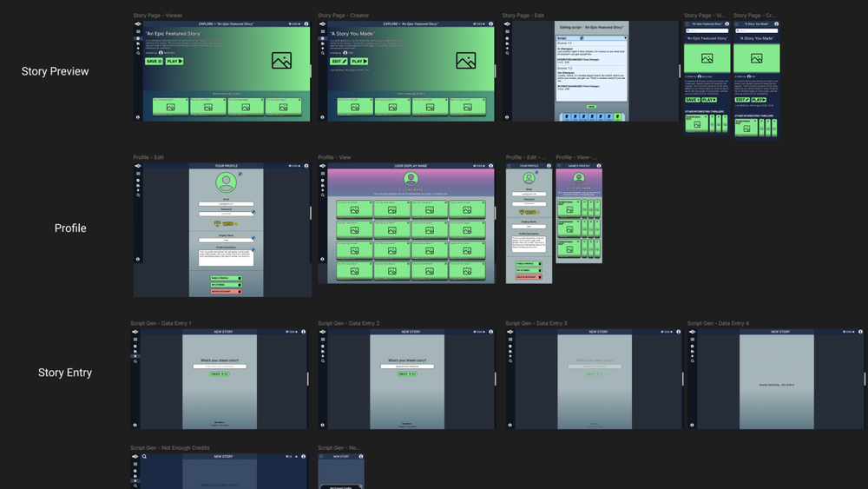The width and height of the screenshot is (868, 489).
Task: Click MY STORIES button in Profile - Edit frame
Action: click(x=226, y=285)
